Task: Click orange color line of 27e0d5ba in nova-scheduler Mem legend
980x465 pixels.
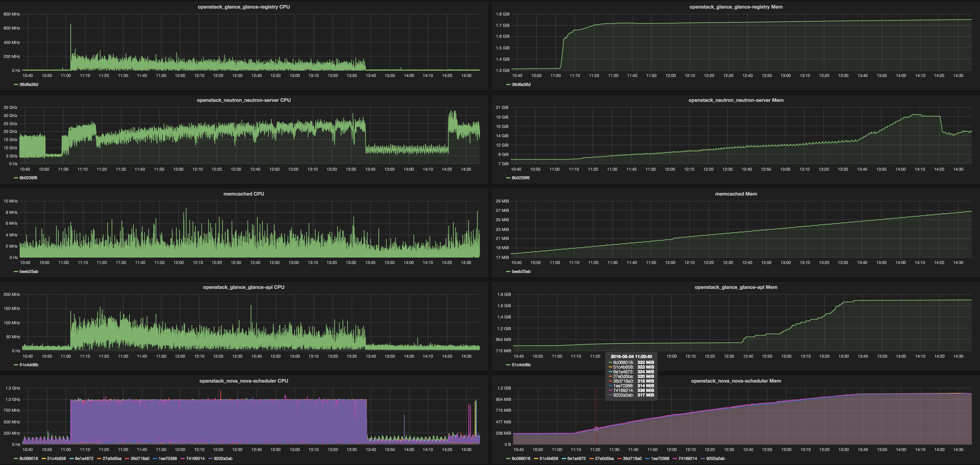Action: [x=591, y=459]
